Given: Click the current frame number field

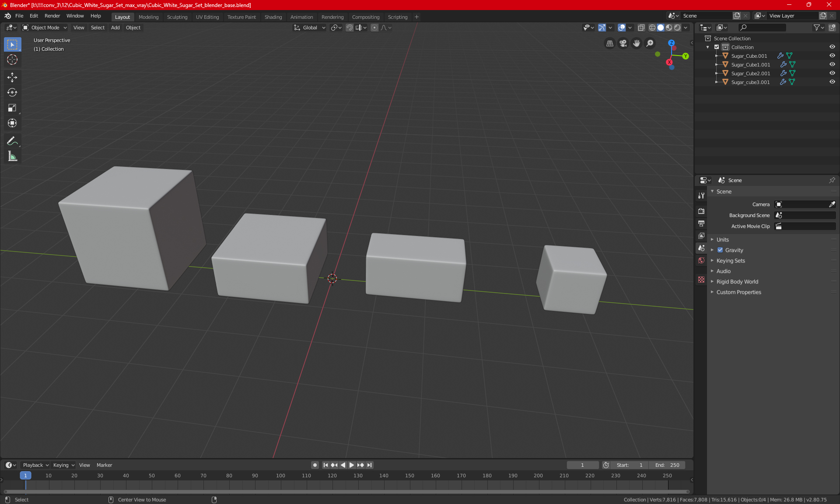Looking at the screenshot, I should click(x=582, y=465).
